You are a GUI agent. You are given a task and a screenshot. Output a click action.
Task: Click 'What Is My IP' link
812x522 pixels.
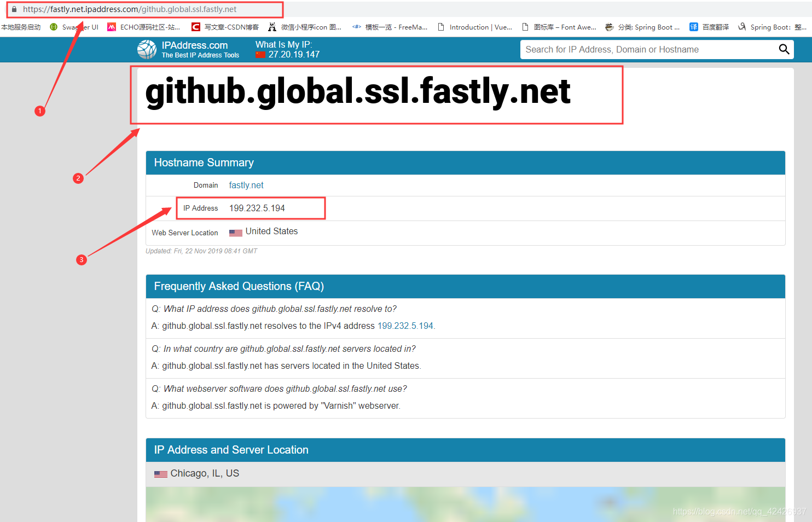coord(283,45)
